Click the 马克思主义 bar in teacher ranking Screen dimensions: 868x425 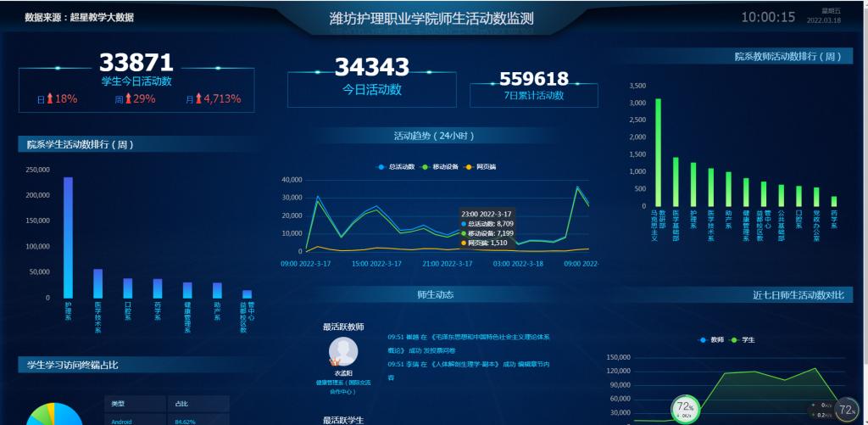pos(658,153)
